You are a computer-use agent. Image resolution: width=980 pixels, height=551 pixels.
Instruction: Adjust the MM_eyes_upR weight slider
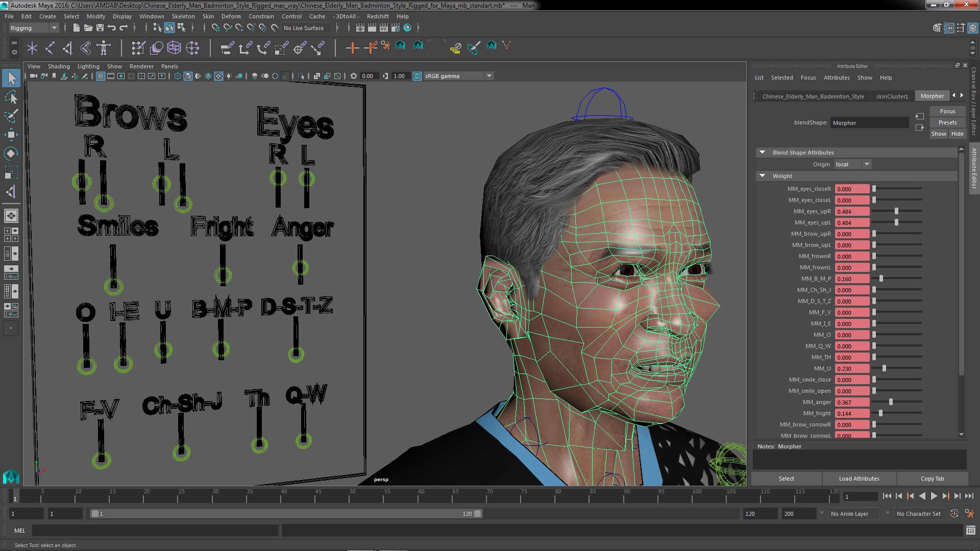pos(896,211)
